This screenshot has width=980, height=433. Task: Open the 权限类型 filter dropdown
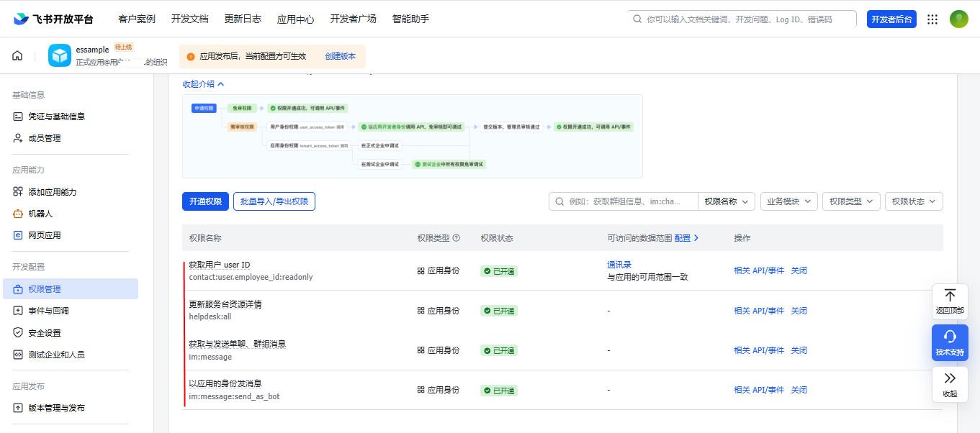(850, 201)
